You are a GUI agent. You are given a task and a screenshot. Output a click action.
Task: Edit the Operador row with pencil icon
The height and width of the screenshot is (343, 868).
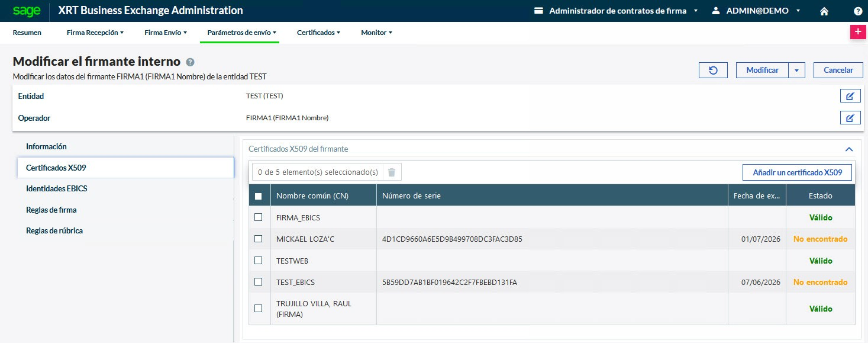click(x=850, y=118)
